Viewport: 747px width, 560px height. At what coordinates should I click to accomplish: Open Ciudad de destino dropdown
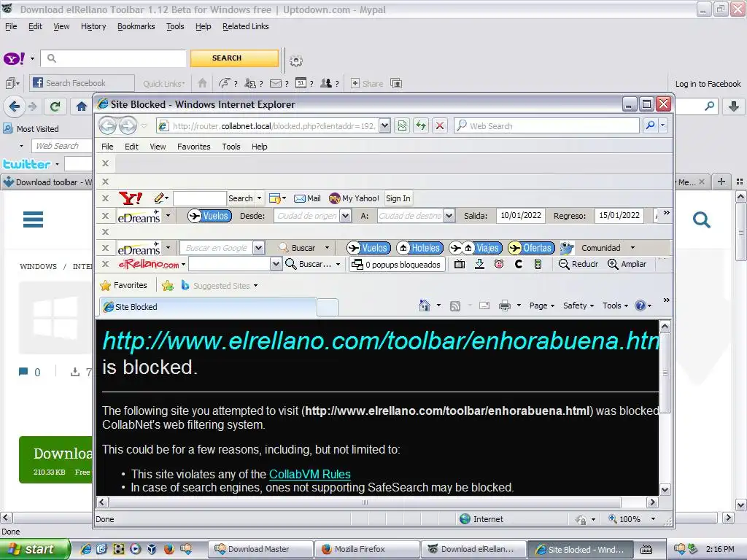point(449,216)
